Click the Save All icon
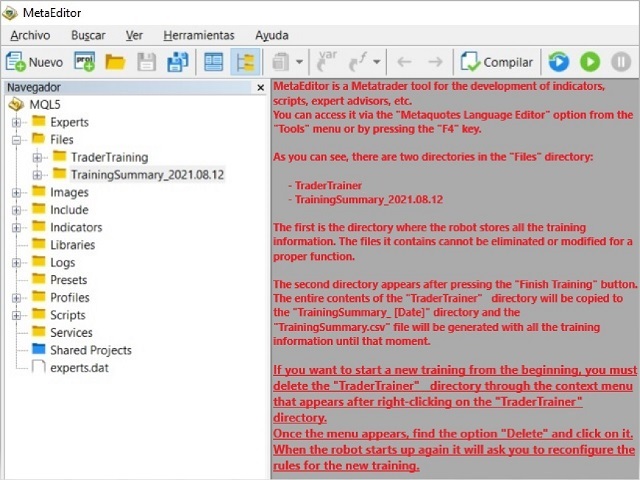This screenshot has height=480, width=640. 178,62
